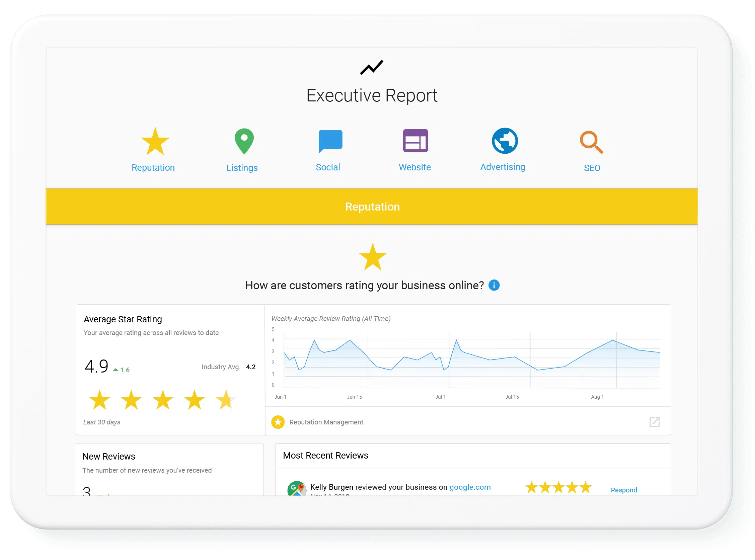
Task: Click the green 1.6 rating change indicator
Action: coord(122,370)
